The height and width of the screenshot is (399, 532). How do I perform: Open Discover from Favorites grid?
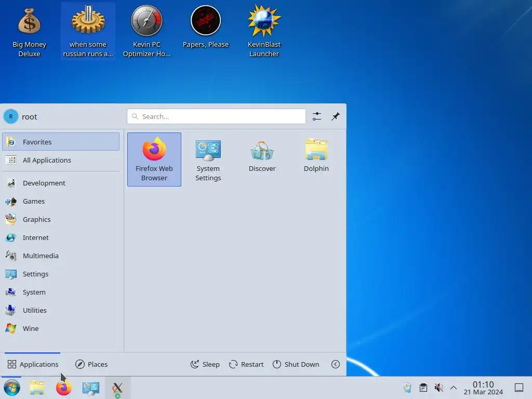pyautogui.click(x=262, y=156)
